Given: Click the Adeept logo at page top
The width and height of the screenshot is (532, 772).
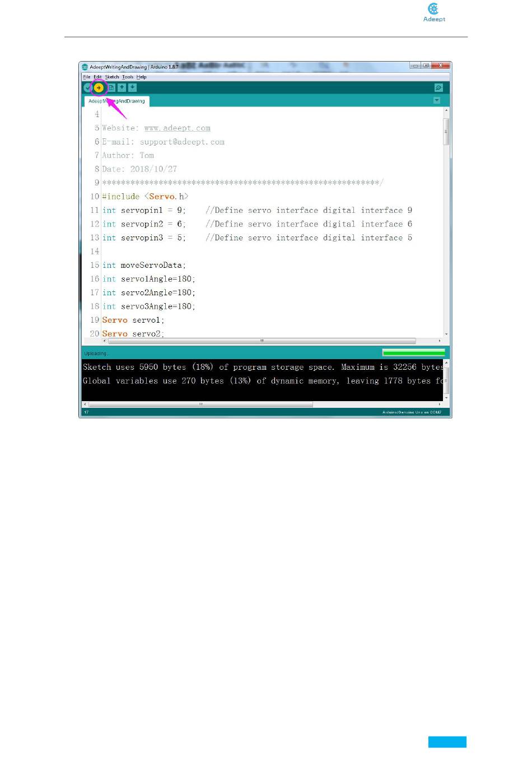Looking at the screenshot, I should click(x=433, y=12).
